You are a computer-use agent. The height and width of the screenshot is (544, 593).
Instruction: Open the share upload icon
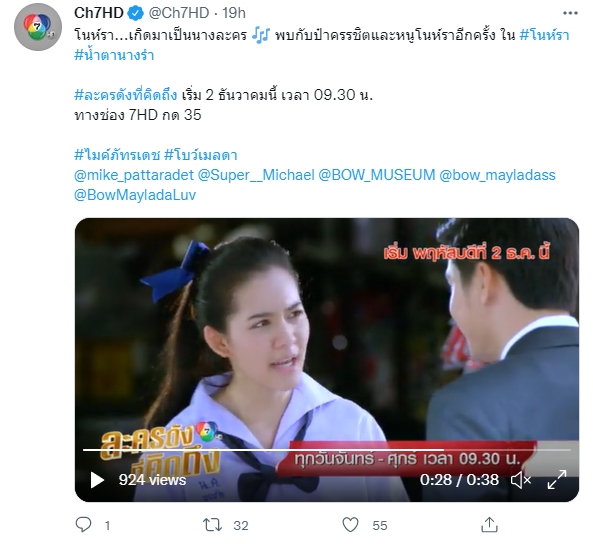(489, 525)
